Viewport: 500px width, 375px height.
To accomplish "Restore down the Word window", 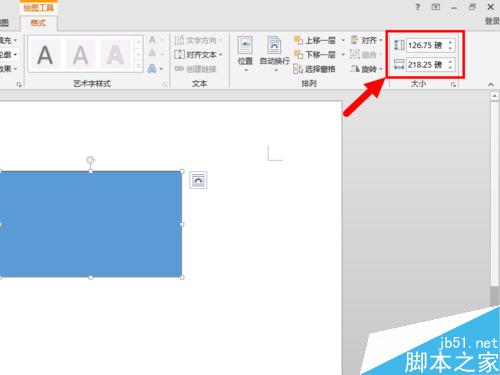I will click(472, 7).
